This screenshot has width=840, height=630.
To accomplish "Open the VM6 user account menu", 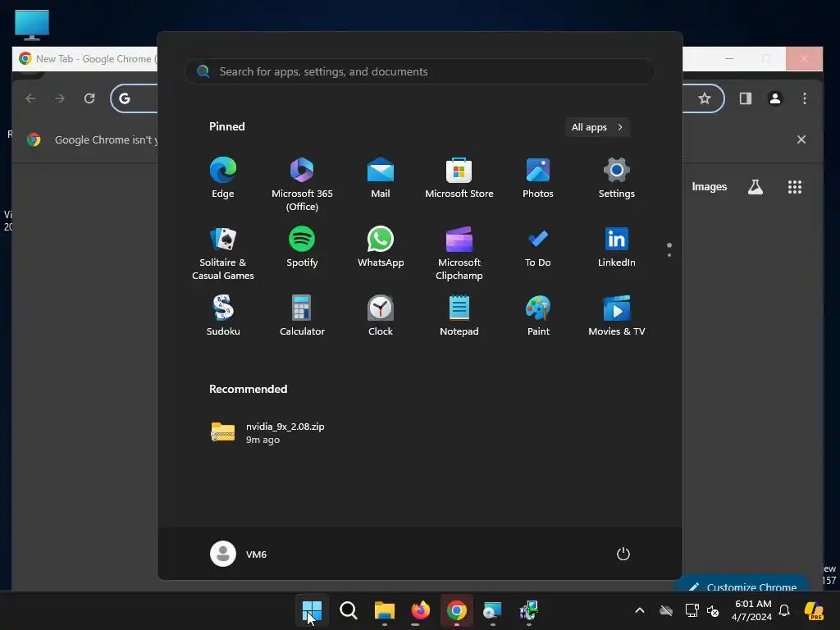I will tap(239, 554).
